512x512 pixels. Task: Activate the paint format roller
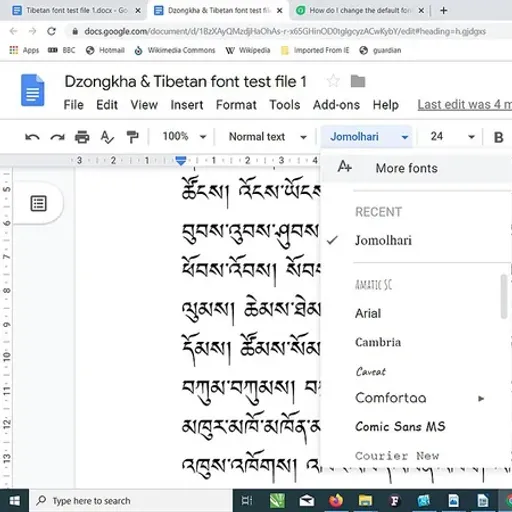click(132, 137)
